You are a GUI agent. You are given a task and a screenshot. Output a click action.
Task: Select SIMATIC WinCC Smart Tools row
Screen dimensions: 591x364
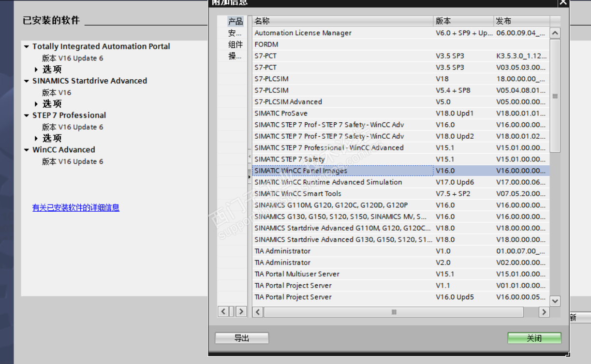pyautogui.click(x=400, y=194)
